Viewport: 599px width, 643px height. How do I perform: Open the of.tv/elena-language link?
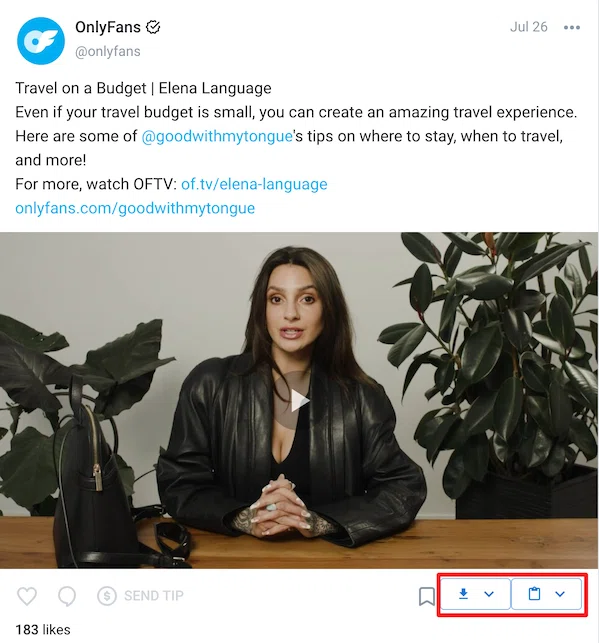pyautogui.click(x=254, y=184)
